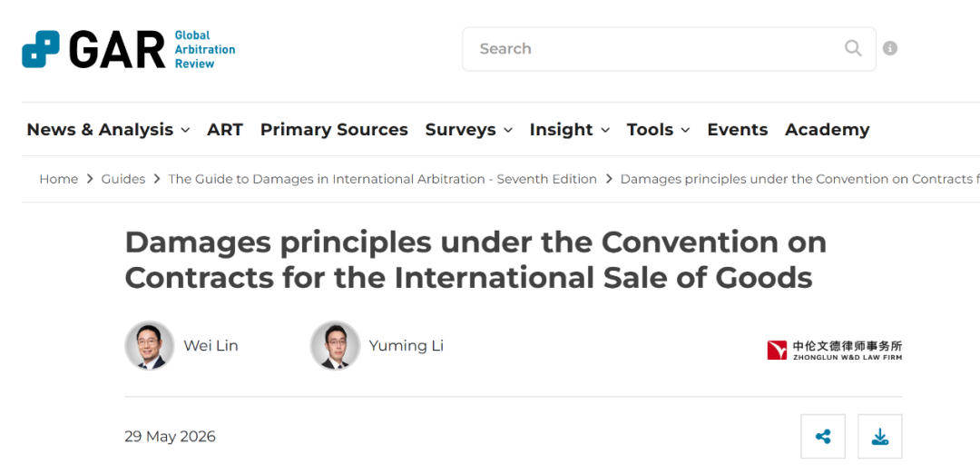This screenshot has height=475, width=980.
Task: Open the info icon next to search
Action: [x=890, y=48]
